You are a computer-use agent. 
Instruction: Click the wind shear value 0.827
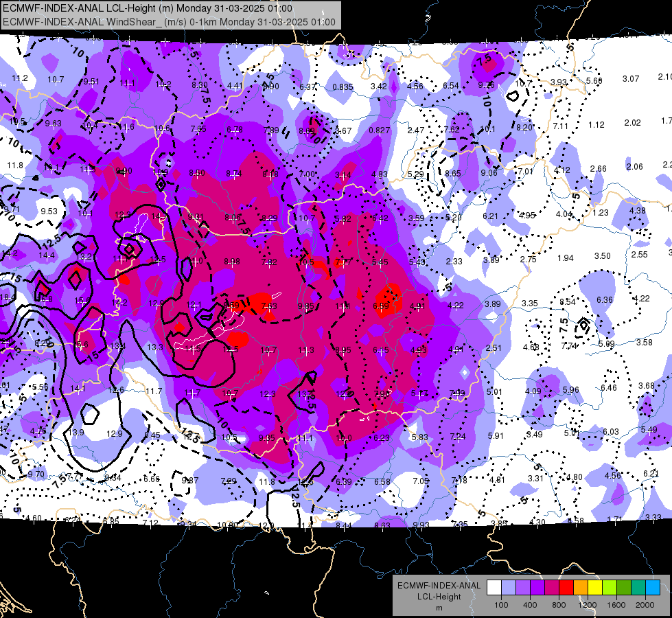coord(380,130)
